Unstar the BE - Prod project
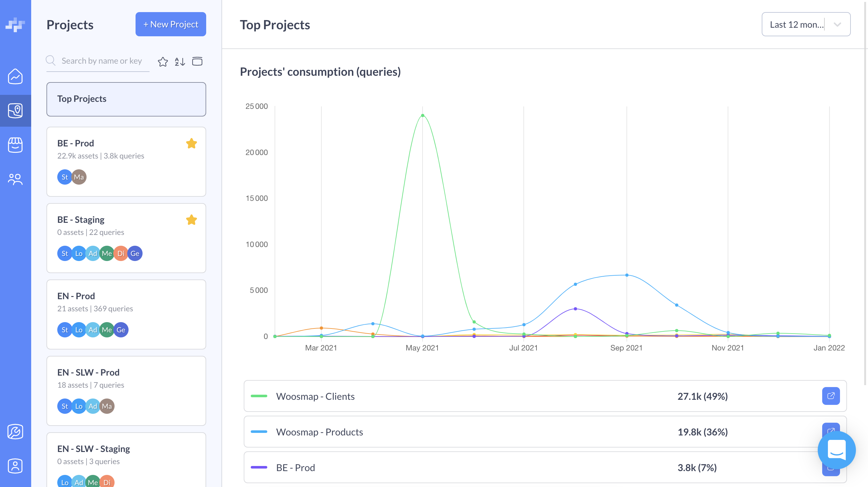Image resolution: width=868 pixels, height=487 pixels. pos(192,143)
